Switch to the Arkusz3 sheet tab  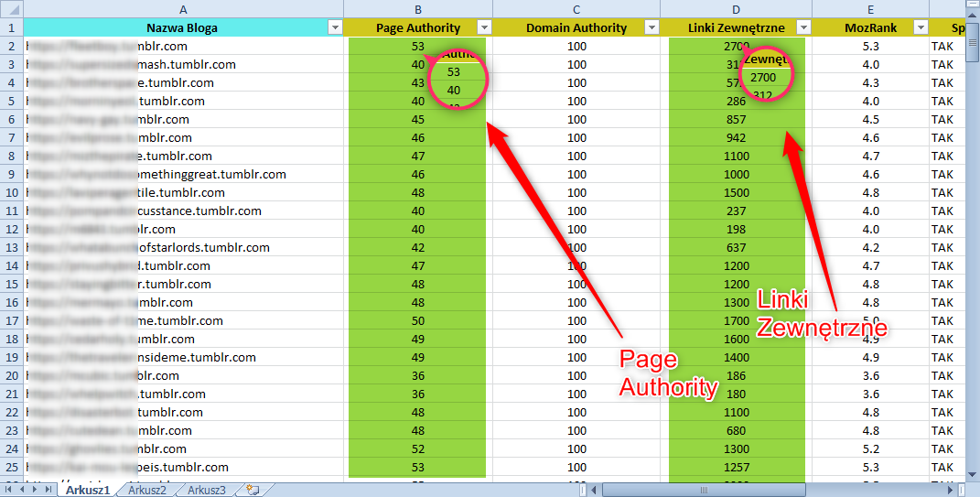[207, 490]
